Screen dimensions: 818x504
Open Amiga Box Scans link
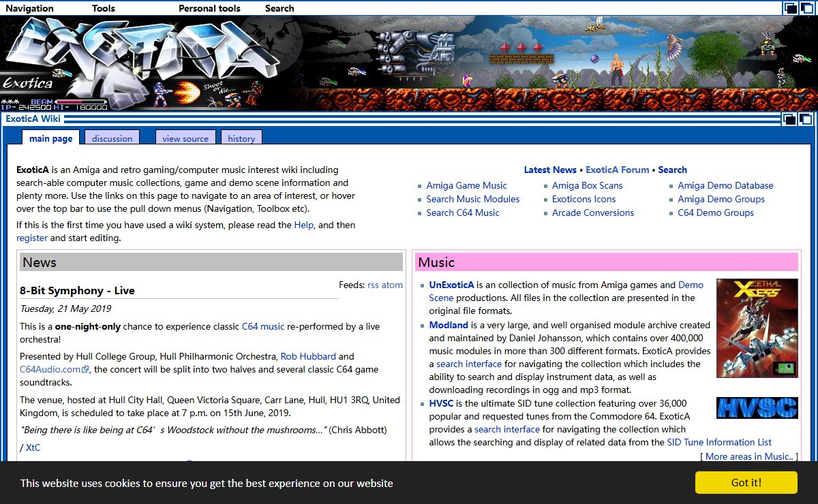point(587,185)
